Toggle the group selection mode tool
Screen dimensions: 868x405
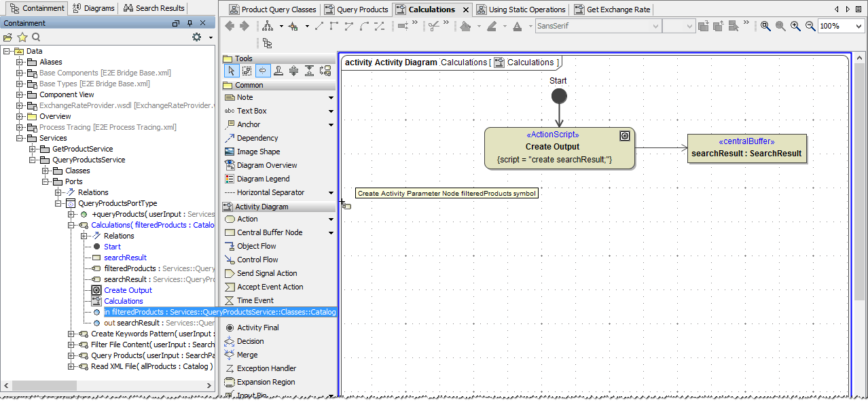[x=247, y=70]
